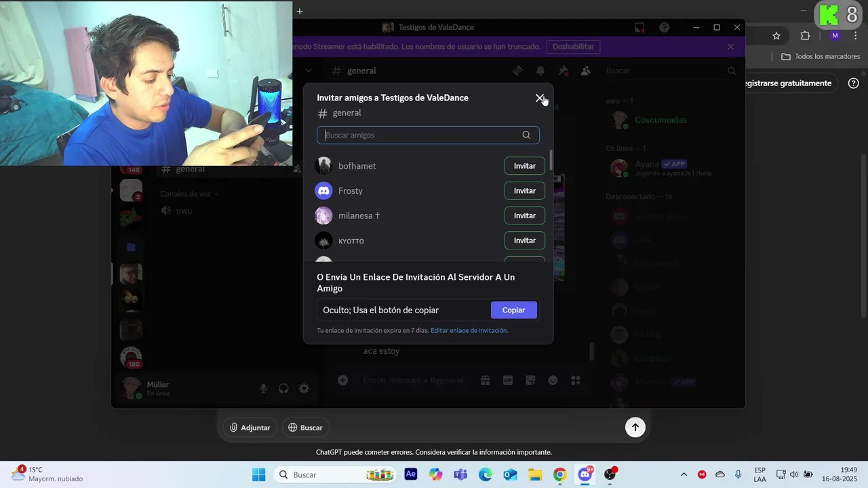
Task: Click Deshabilitar to disable Streamer mode
Action: coord(573,47)
